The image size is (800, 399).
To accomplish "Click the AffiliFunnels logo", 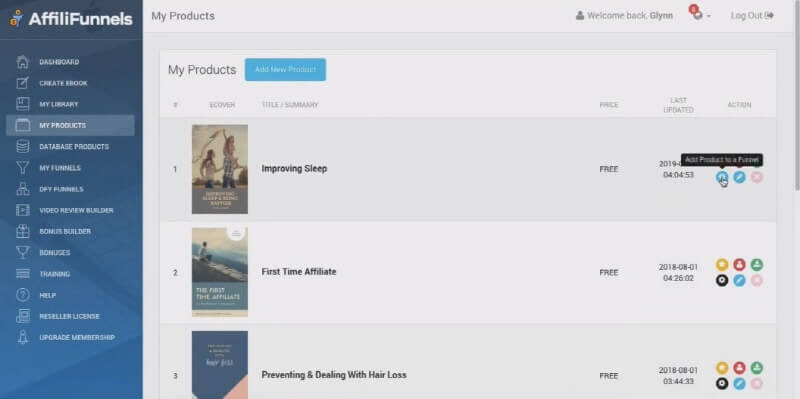I will pos(71,19).
